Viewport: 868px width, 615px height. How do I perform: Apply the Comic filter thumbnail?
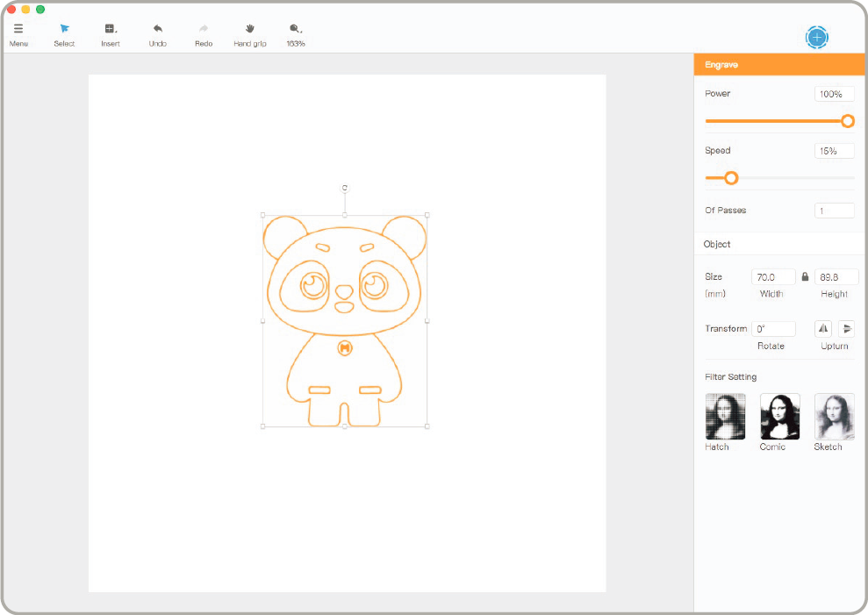779,416
